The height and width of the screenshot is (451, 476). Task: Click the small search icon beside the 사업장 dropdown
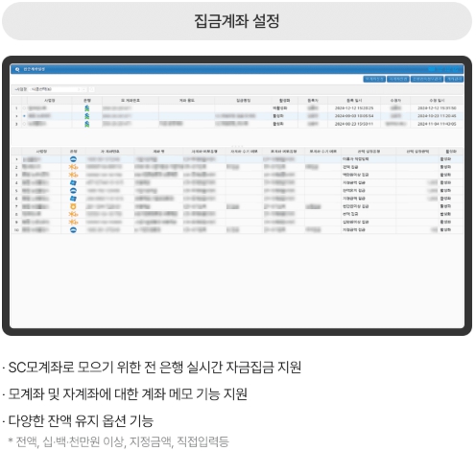pyautogui.click(x=91, y=89)
